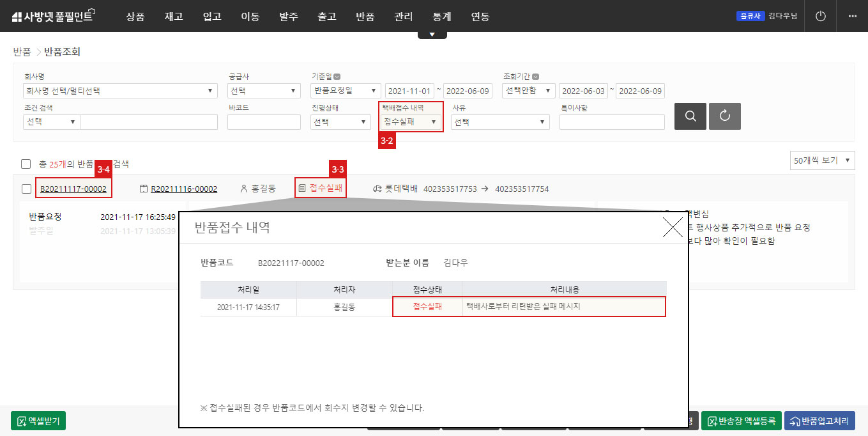
Task: Click the person icon next to 홍길동
Action: (243, 189)
